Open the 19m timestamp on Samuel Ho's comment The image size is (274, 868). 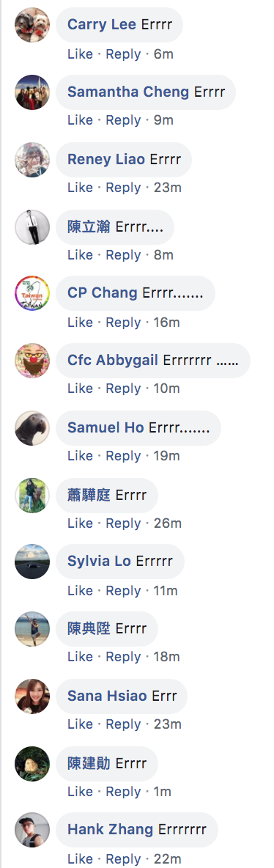(166, 455)
